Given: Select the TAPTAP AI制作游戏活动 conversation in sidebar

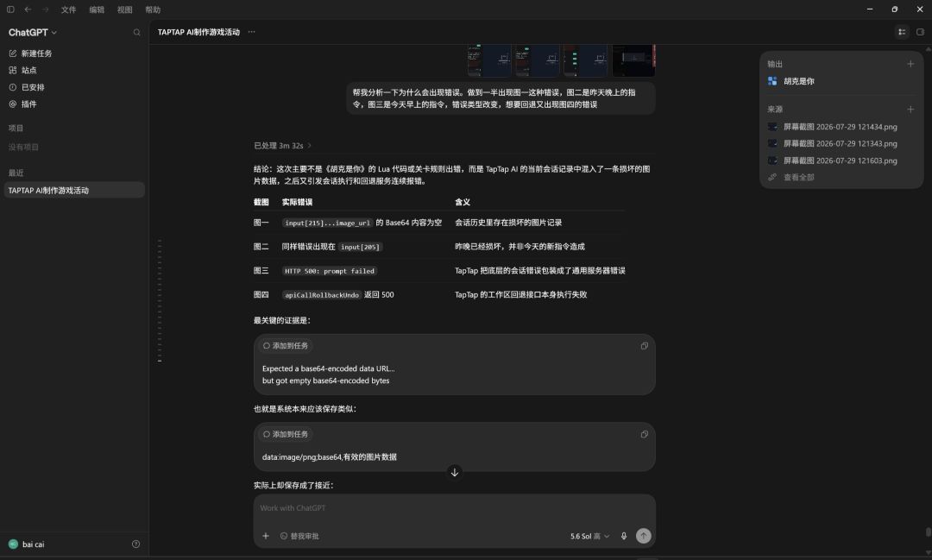Looking at the screenshot, I should 73,190.
